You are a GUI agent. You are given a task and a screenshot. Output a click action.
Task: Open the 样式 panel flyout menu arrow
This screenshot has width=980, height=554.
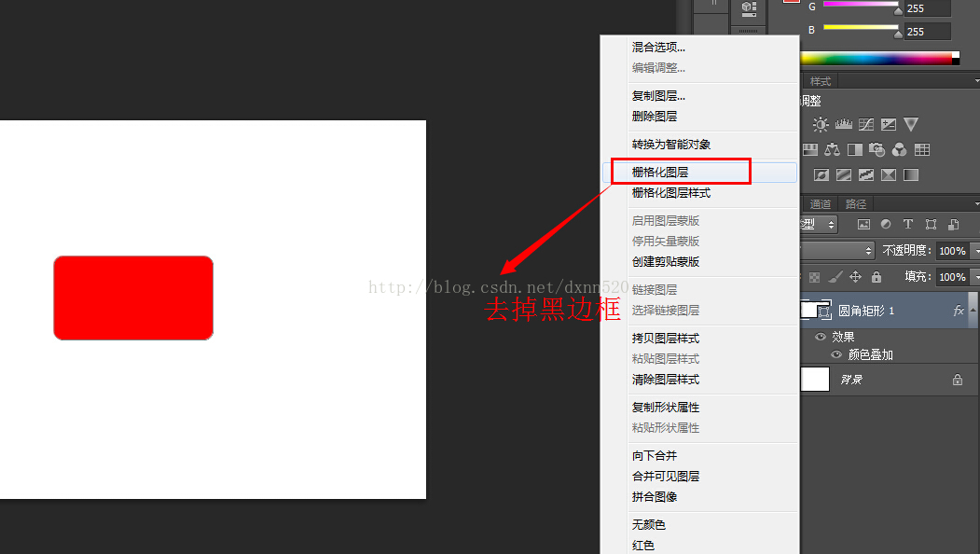coord(976,80)
